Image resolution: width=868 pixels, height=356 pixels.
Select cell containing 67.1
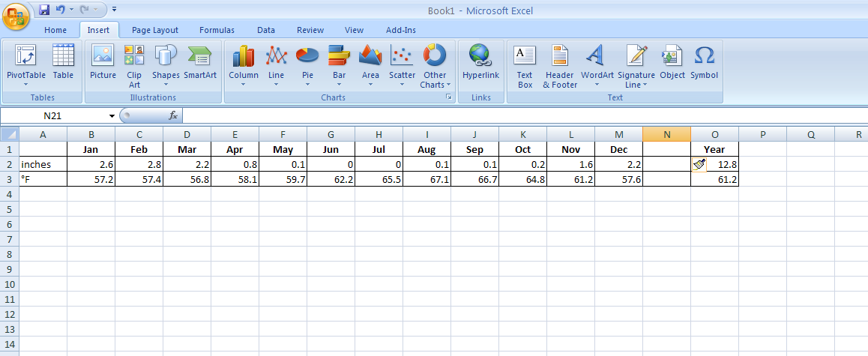click(427, 179)
